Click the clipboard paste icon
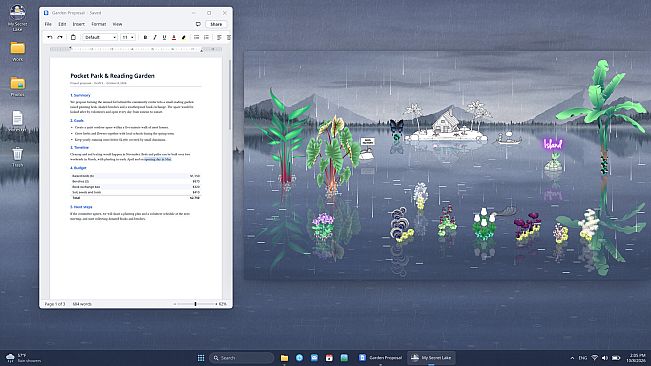This screenshot has width=651, height=366. (73, 37)
